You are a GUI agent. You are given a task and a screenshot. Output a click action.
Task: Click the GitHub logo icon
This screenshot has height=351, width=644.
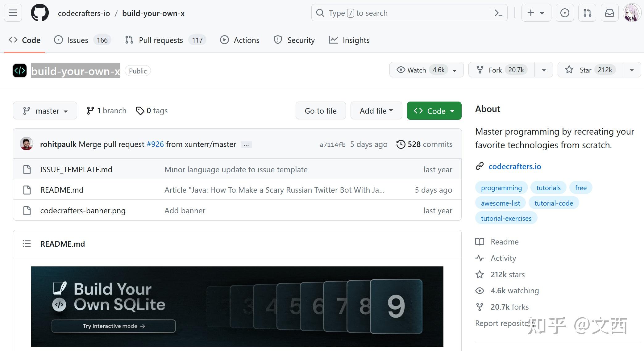coord(39,13)
